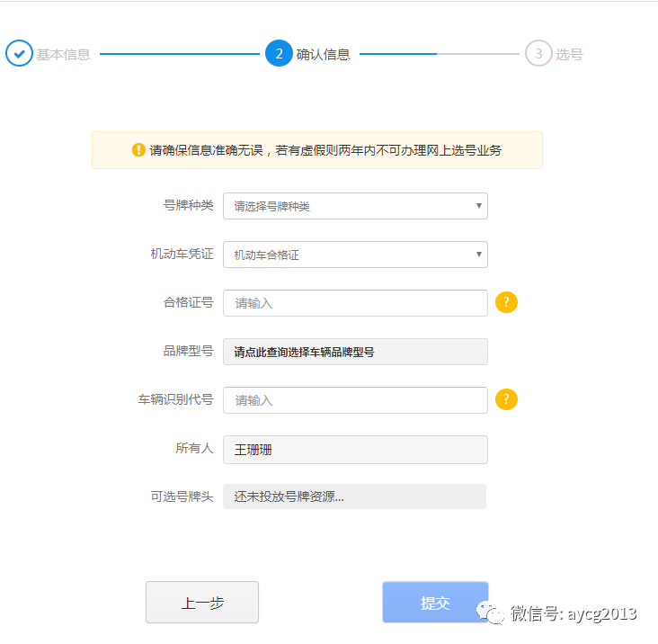This screenshot has width=658, height=644.
Task: Click the 机动车凭证 label
Action: pyautogui.click(x=182, y=254)
